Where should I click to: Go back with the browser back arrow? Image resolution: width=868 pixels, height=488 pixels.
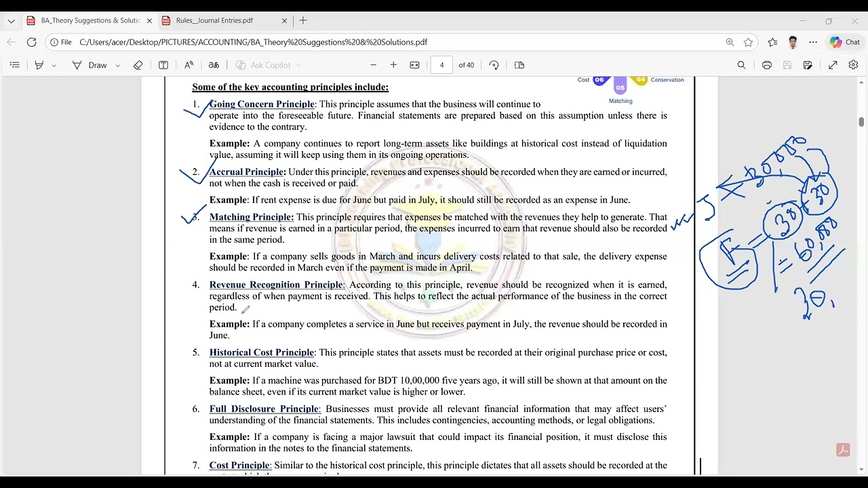tap(12, 42)
